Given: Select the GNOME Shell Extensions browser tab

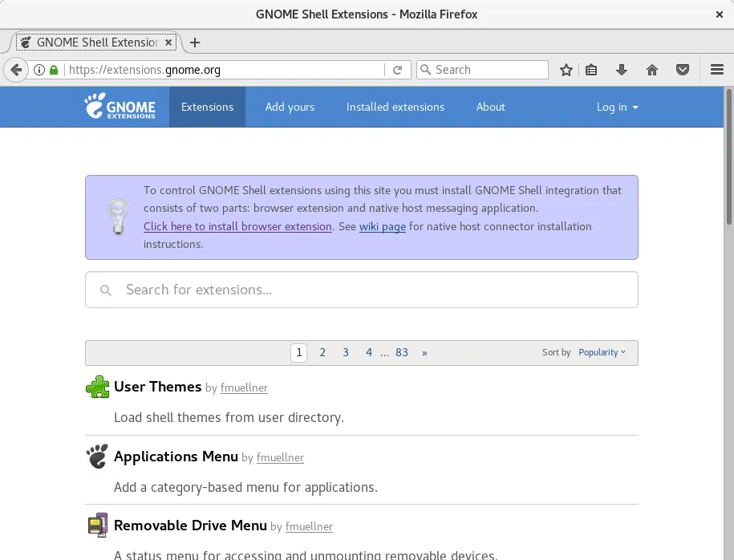Looking at the screenshot, I should click(96, 43).
